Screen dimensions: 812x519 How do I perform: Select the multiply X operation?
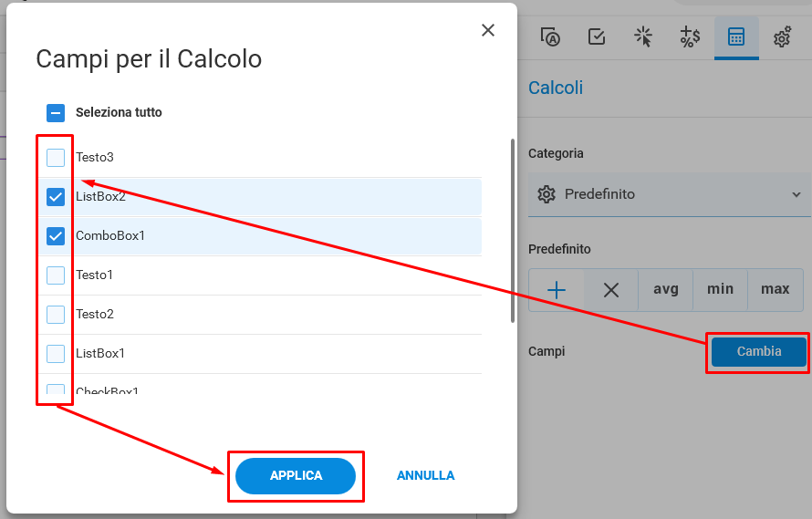pos(611,290)
